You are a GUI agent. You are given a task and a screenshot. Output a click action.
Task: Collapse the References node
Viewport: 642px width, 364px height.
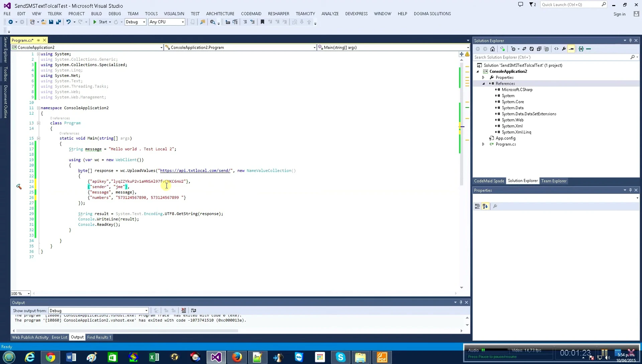pos(484,84)
